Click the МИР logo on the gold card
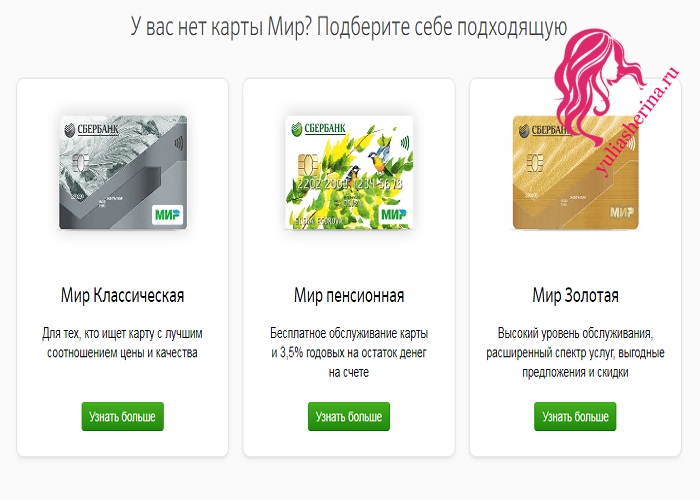Image resolution: width=700 pixels, height=500 pixels. coord(621,212)
